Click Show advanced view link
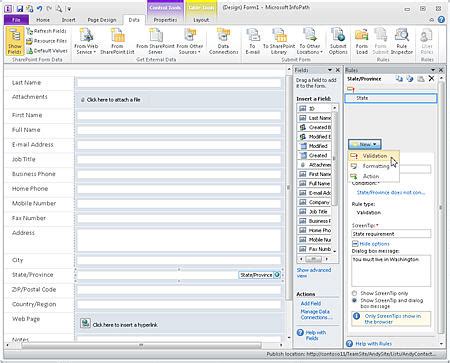Image resolution: width=450 pixels, height=363 pixels. coord(314,273)
